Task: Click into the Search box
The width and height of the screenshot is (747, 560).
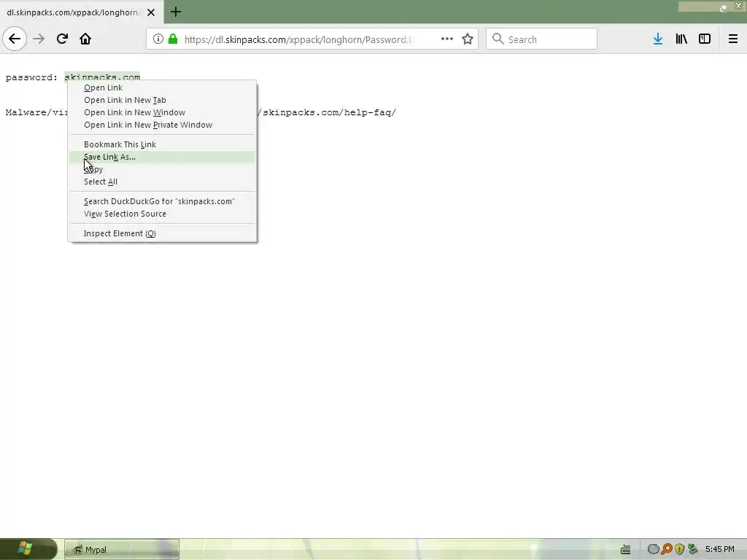Action: (x=542, y=39)
